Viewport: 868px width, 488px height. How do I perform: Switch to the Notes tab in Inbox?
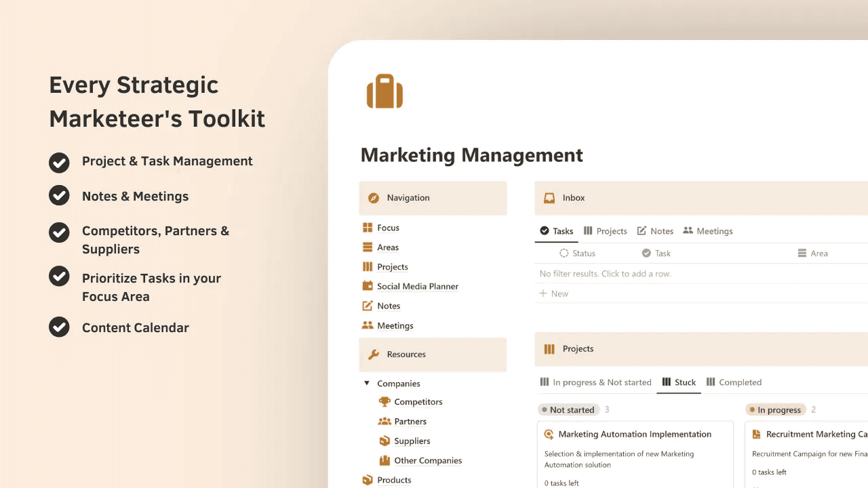655,231
